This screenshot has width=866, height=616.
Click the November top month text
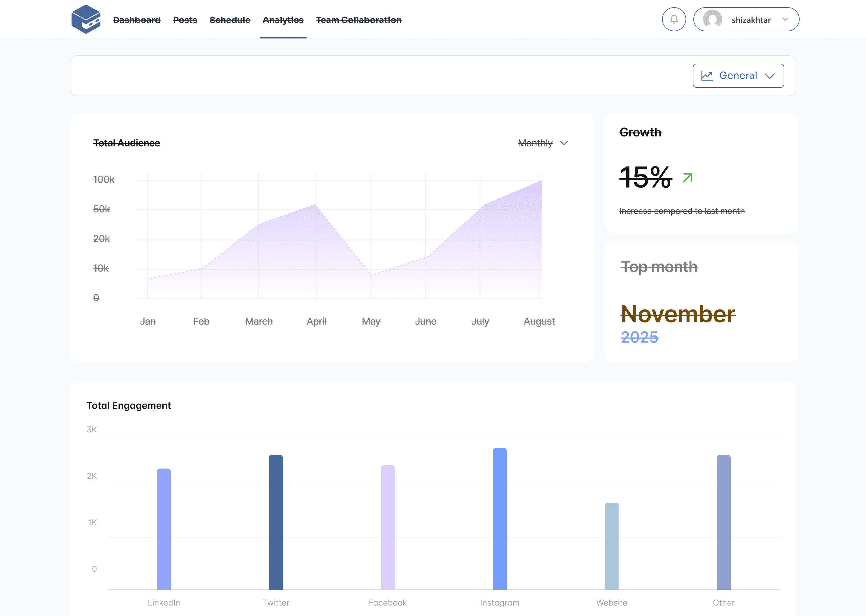[677, 314]
